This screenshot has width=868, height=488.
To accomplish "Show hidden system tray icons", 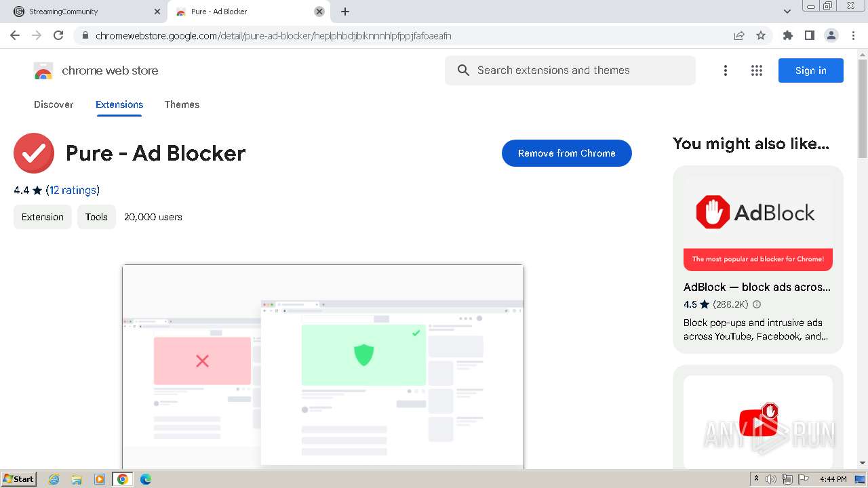I will [757, 479].
